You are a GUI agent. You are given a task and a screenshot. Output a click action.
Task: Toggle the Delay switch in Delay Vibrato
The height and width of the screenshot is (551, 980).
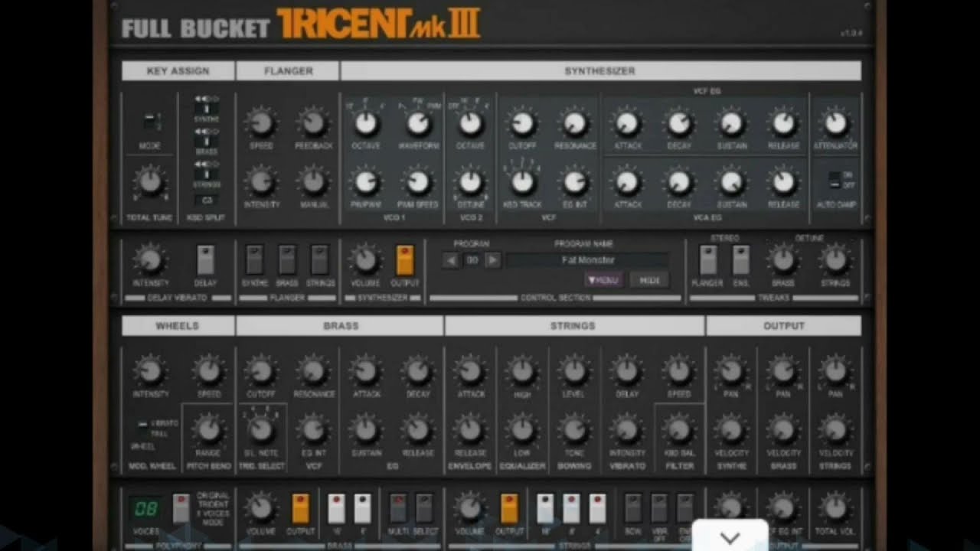(x=205, y=260)
